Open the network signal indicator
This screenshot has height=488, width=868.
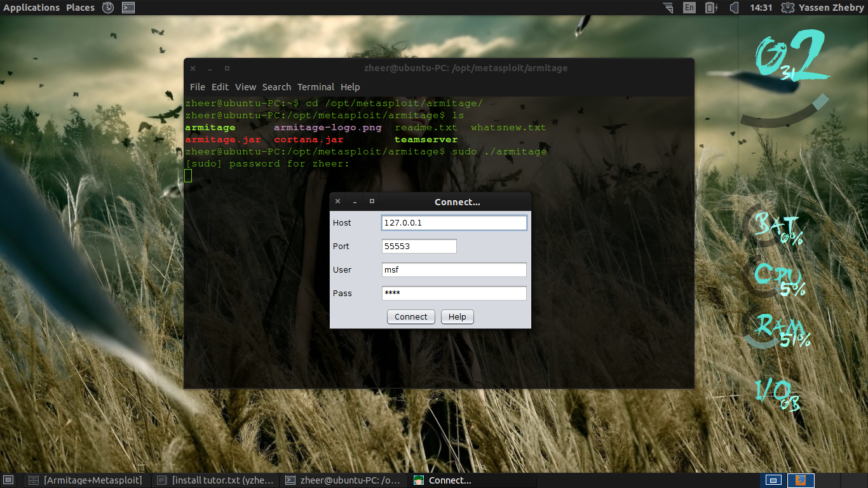[x=668, y=8]
